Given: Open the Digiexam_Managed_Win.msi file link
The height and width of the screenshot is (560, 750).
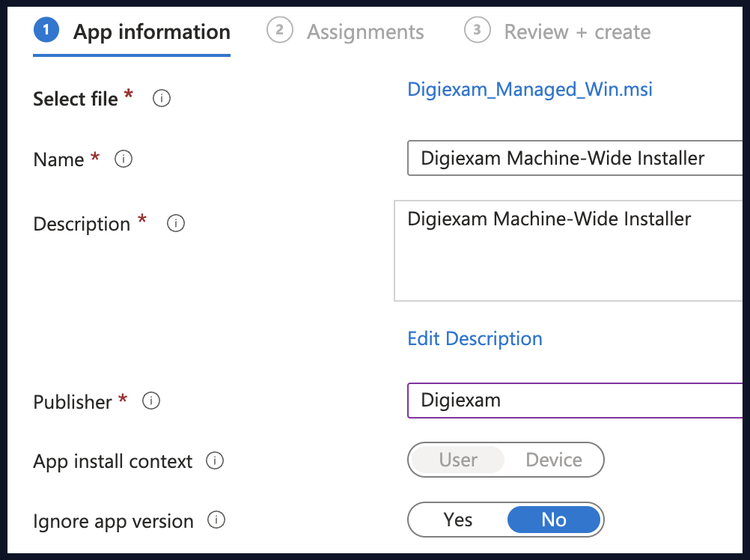Looking at the screenshot, I should [x=530, y=90].
